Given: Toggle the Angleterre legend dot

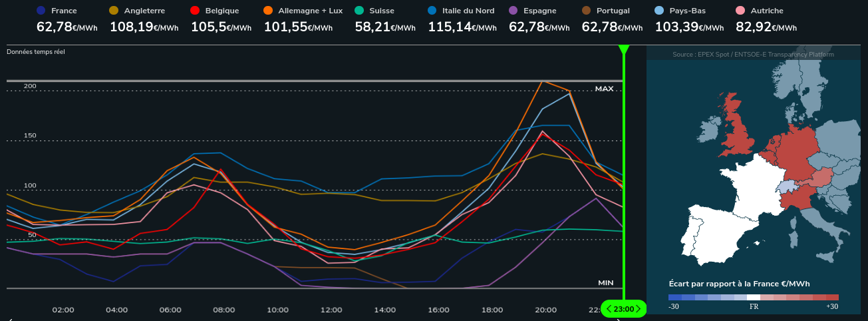Looking at the screenshot, I should (114, 11).
